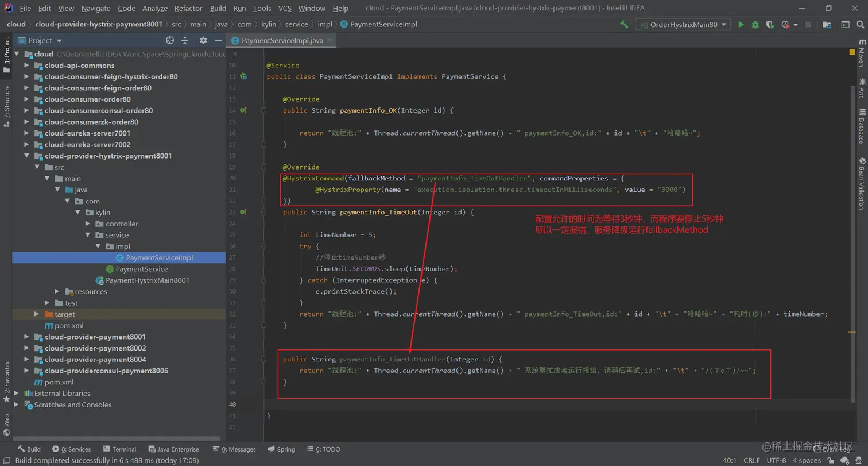The image size is (868, 466).
Task: Open the Ant tool window
Action: tap(862, 89)
